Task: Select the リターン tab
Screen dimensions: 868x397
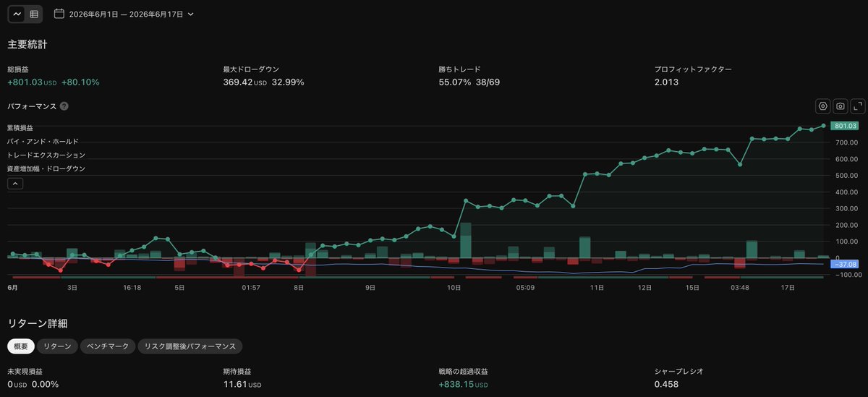Action: [x=57, y=346]
